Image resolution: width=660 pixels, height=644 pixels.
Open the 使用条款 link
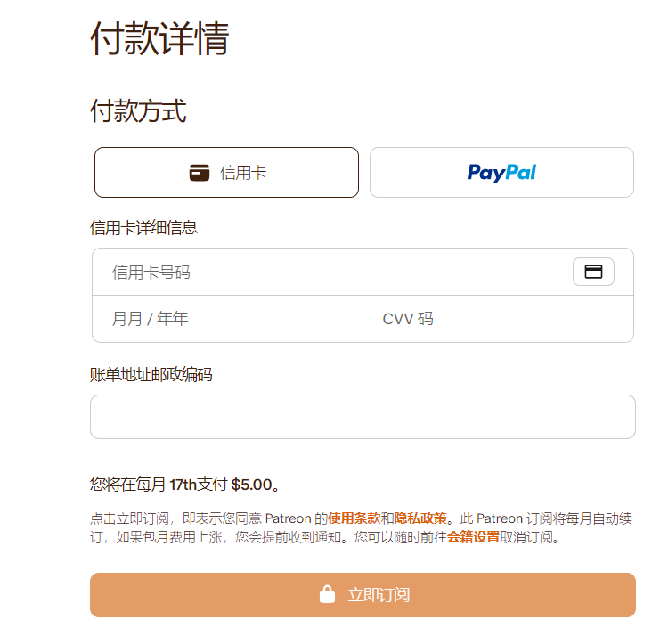[354, 518]
